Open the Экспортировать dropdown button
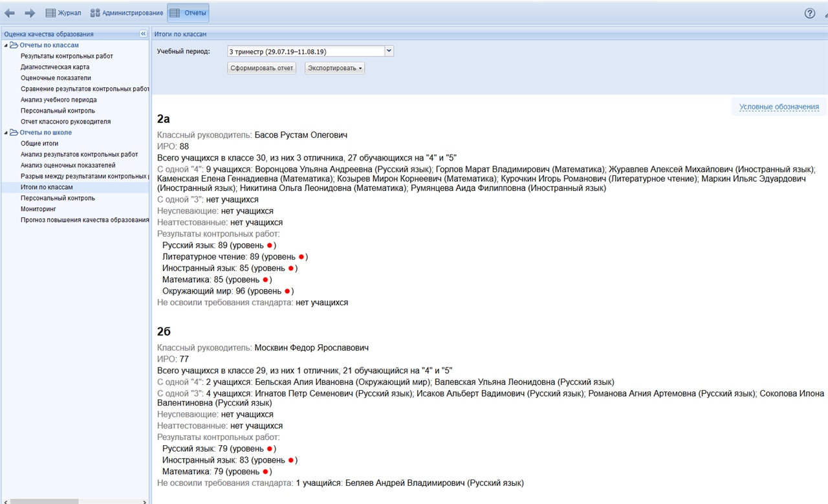The height and width of the screenshot is (504, 828). [334, 68]
